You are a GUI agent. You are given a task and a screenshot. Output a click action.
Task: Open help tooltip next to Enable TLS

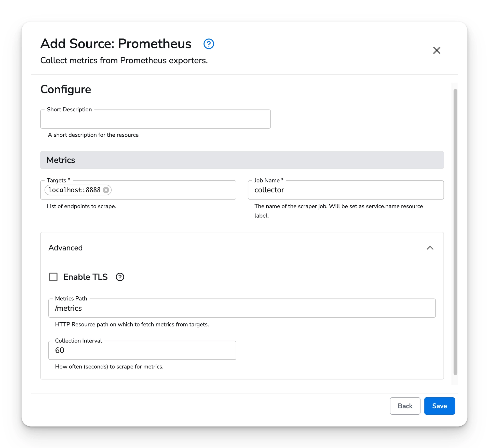(120, 277)
